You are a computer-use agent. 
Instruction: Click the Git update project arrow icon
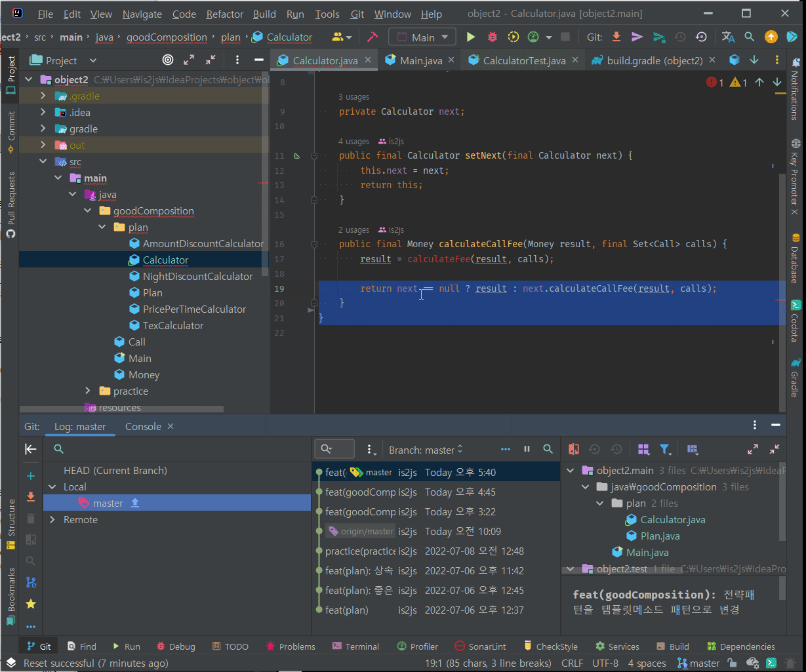coord(616,37)
